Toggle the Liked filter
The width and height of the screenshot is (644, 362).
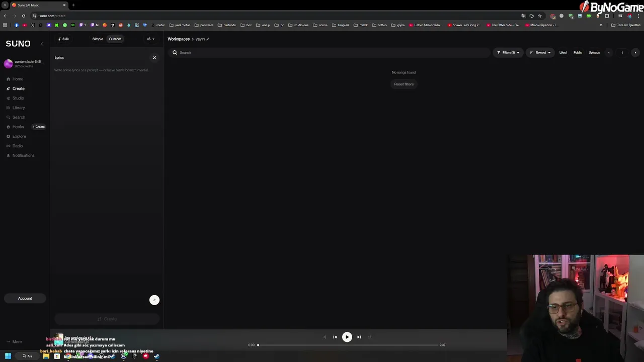pos(563,52)
